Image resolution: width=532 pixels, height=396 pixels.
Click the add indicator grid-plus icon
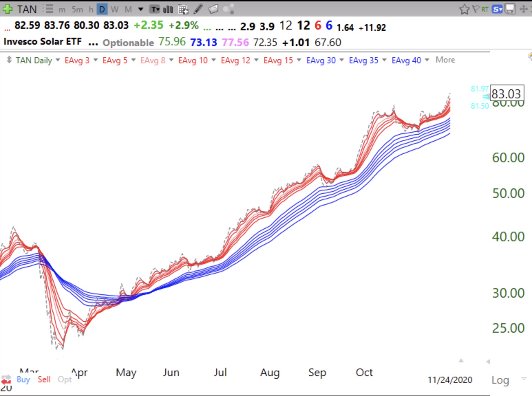(183, 9)
